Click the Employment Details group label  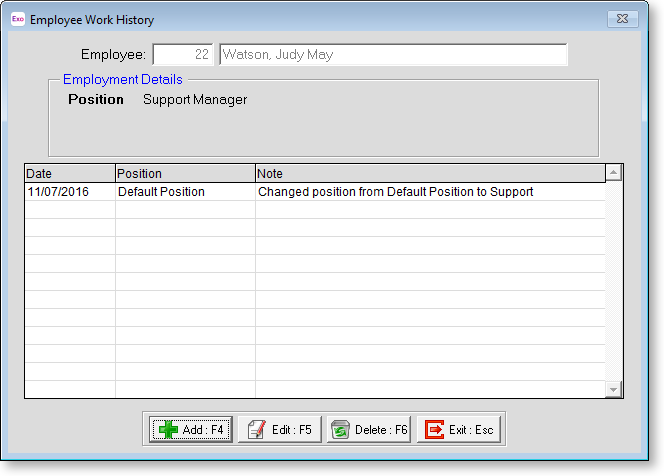[122, 79]
